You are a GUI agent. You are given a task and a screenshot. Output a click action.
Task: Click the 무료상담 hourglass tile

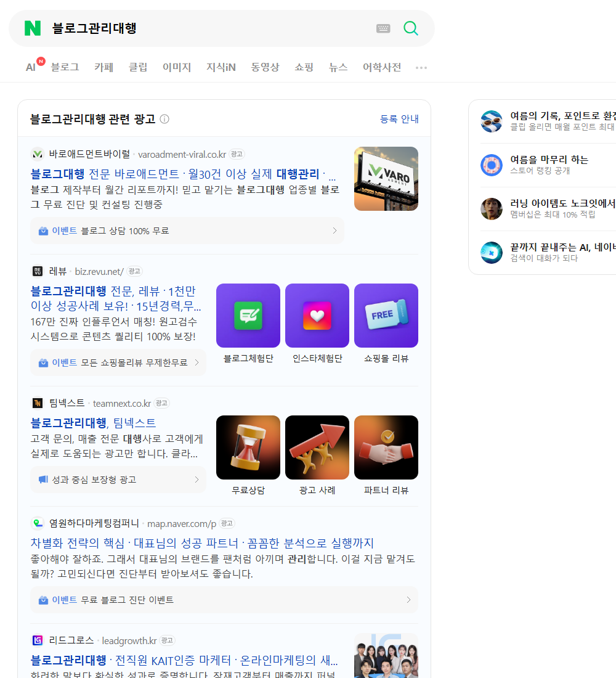coord(248,447)
